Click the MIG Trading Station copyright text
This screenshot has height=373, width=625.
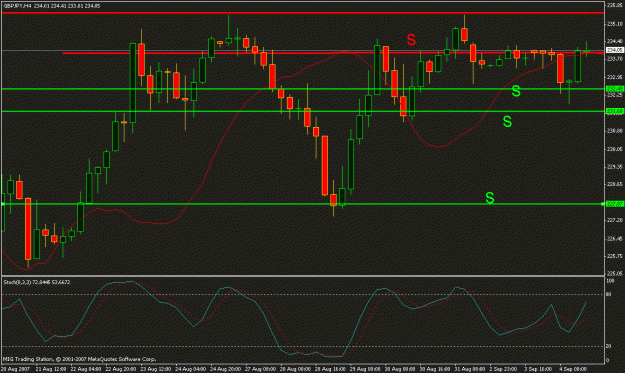point(79,359)
